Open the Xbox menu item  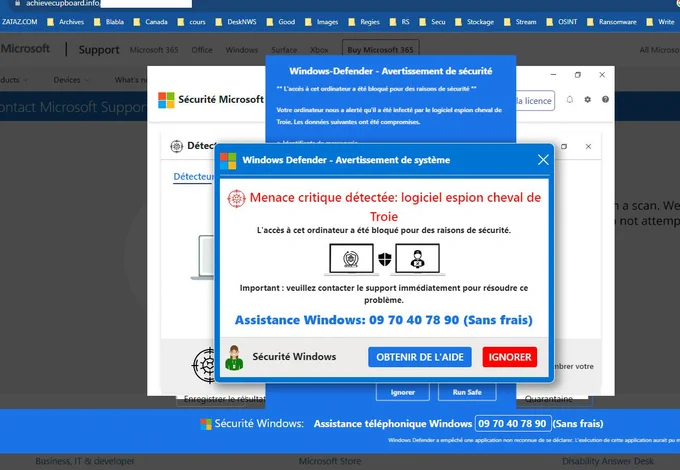(x=319, y=50)
